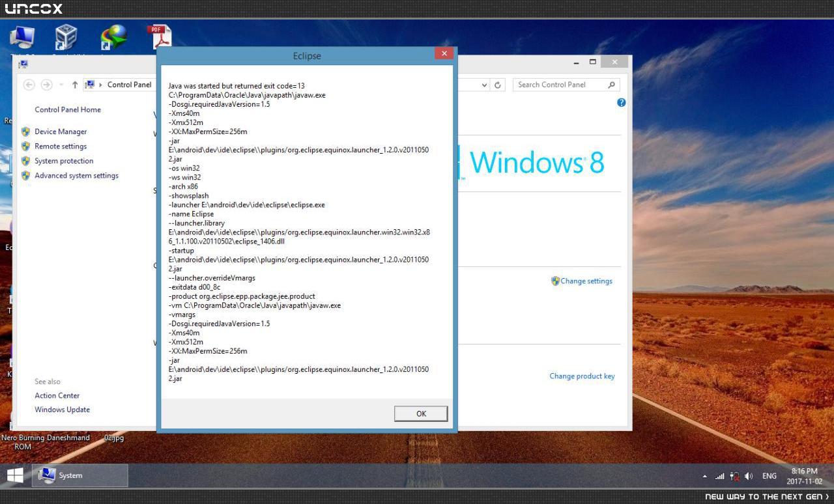Click shield icon beside Advanced system settings
Image resolution: width=834 pixels, height=504 pixels.
point(25,176)
